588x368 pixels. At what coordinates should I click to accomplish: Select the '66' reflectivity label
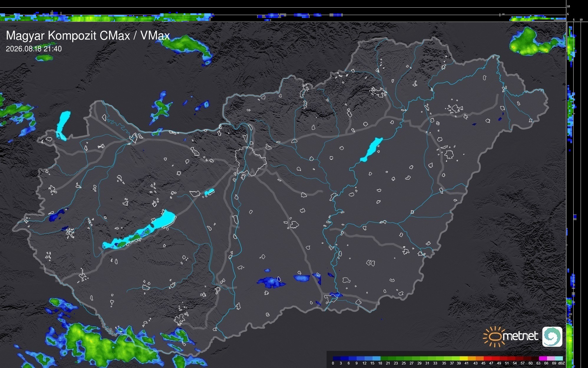[546, 363]
